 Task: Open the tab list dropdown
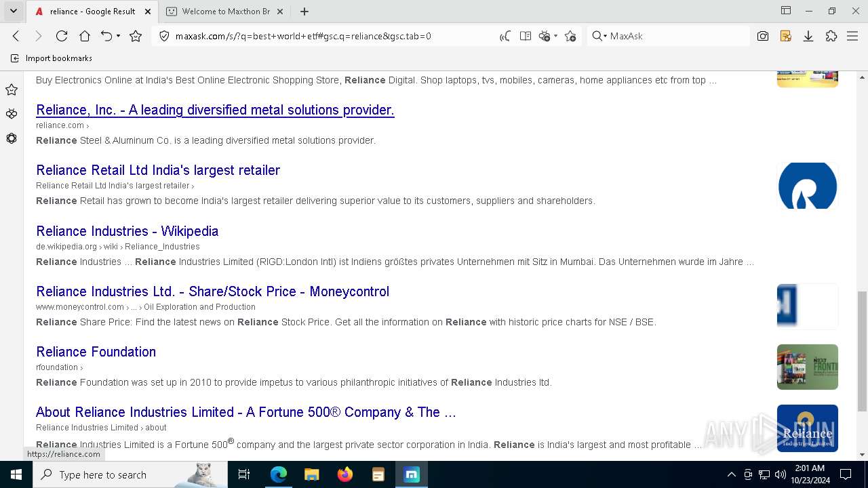click(x=13, y=11)
